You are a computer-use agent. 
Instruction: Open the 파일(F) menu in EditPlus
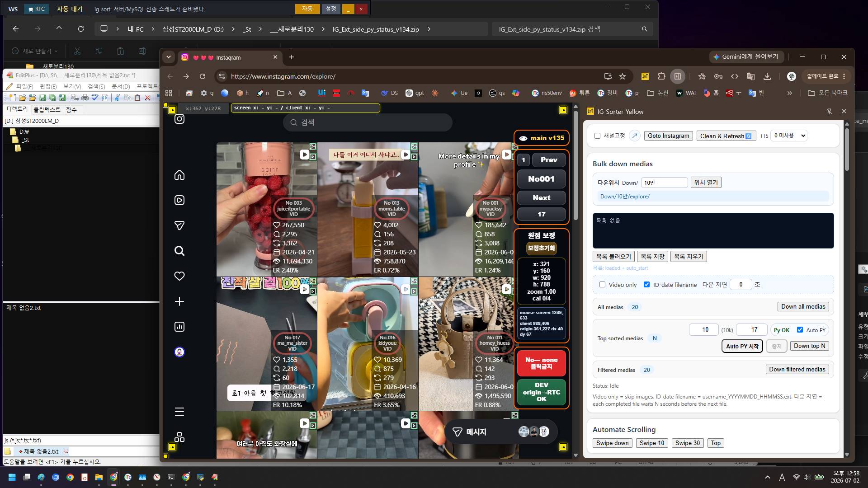pos(24,86)
